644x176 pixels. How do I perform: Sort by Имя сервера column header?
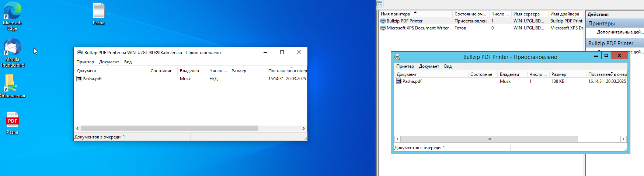tap(530, 14)
